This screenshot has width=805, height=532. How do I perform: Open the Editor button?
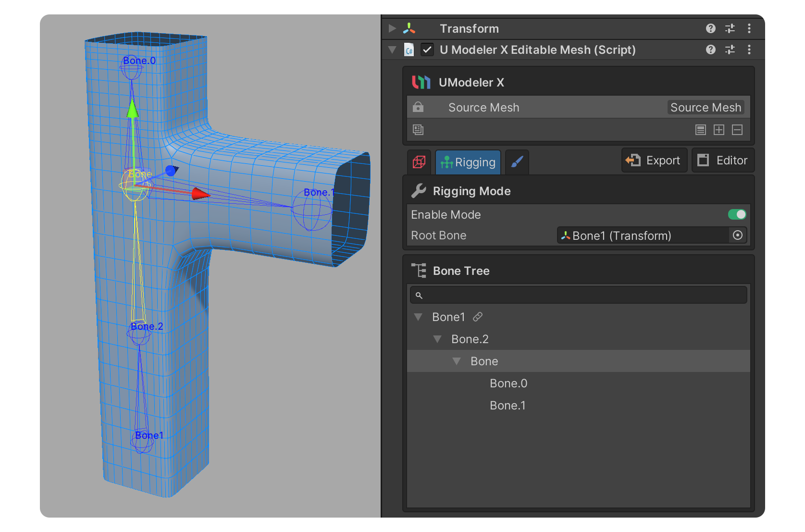point(722,161)
